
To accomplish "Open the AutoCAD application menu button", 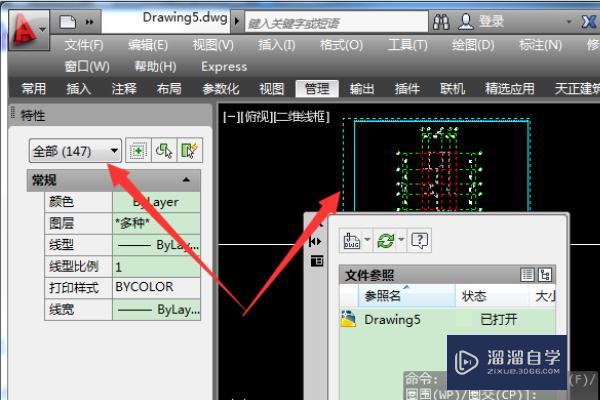I will click(29, 29).
